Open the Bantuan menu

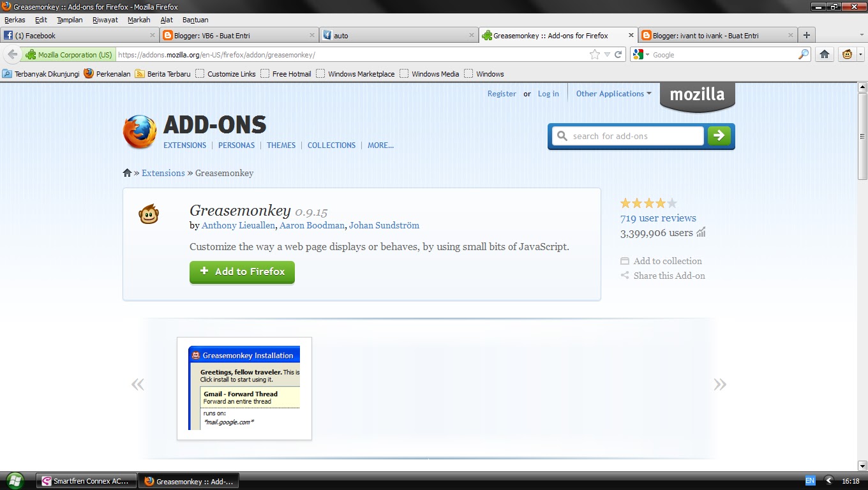(195, 20)
